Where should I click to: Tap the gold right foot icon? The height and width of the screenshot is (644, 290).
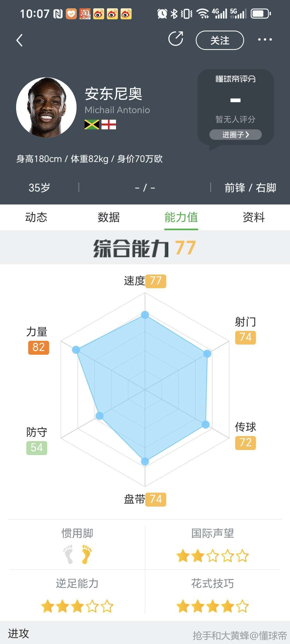[86, 554]
